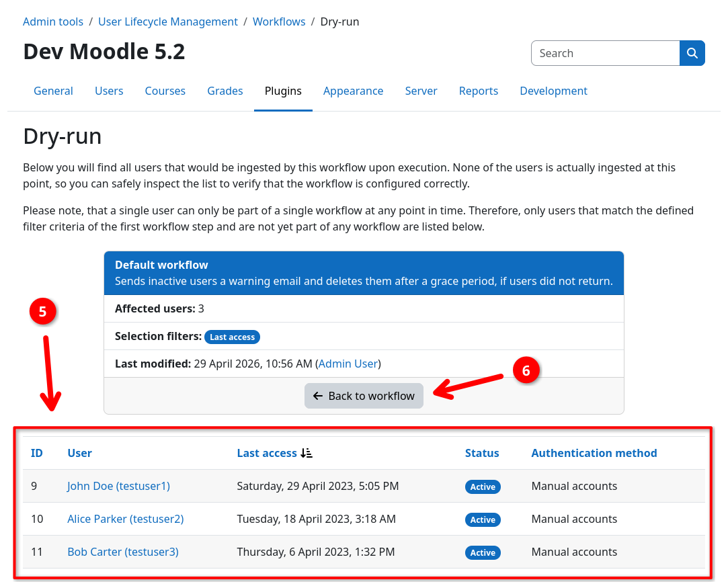Viewport: 728px width, 586px height.
Task: Click the Active badge on Alice Parker's row
Action: (x=483, y=519)
